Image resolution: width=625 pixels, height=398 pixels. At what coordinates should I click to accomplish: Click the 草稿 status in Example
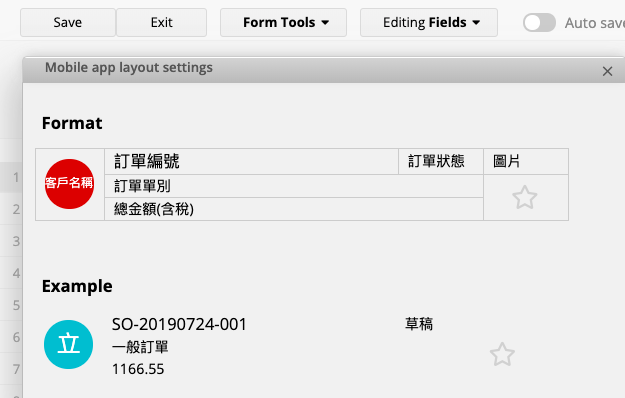tap(419, 323)
